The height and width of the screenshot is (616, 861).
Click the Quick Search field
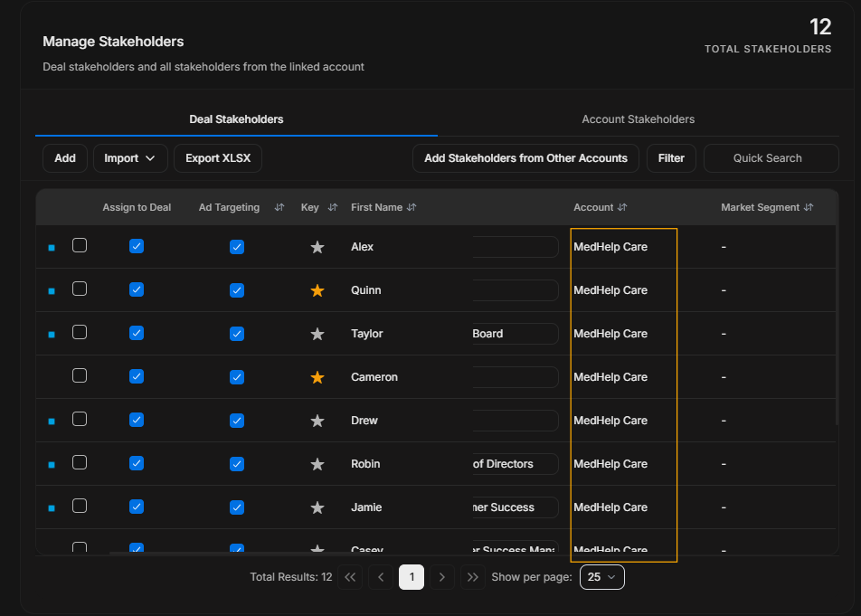(771, 158)
